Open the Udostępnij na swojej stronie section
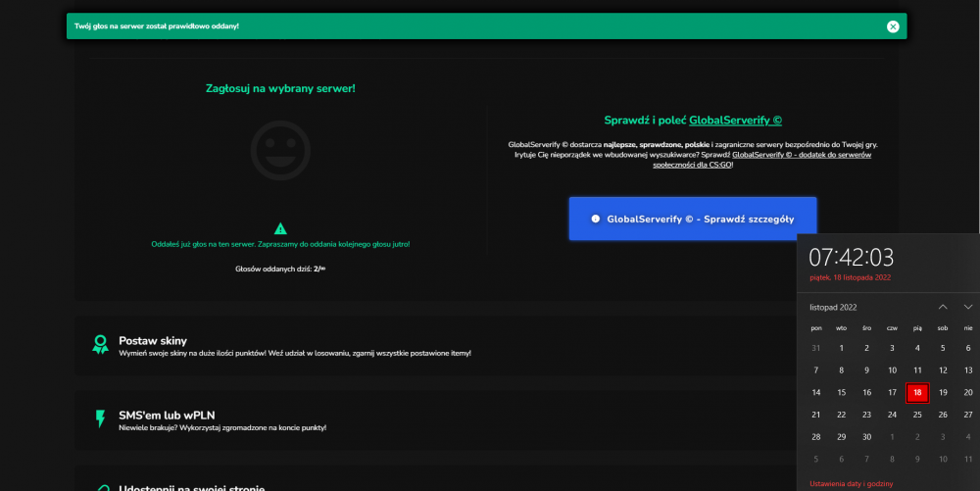Viewport: 980px width, 491px height. [x=434, y=478]
